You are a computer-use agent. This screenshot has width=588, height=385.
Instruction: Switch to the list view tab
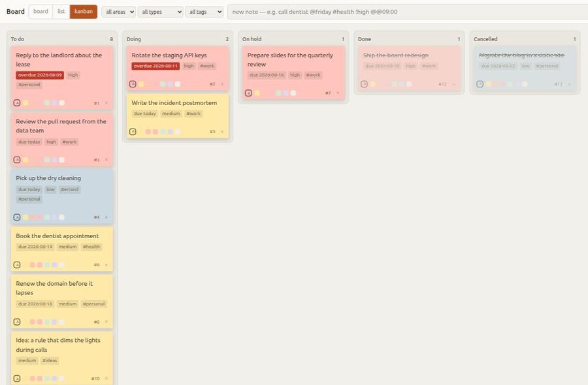[61, 11]
